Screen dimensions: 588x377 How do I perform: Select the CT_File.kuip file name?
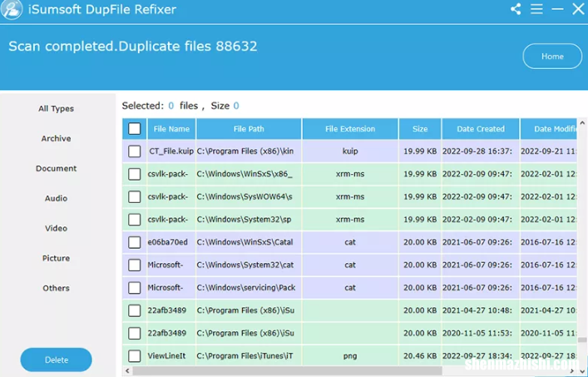click(171, 151)
